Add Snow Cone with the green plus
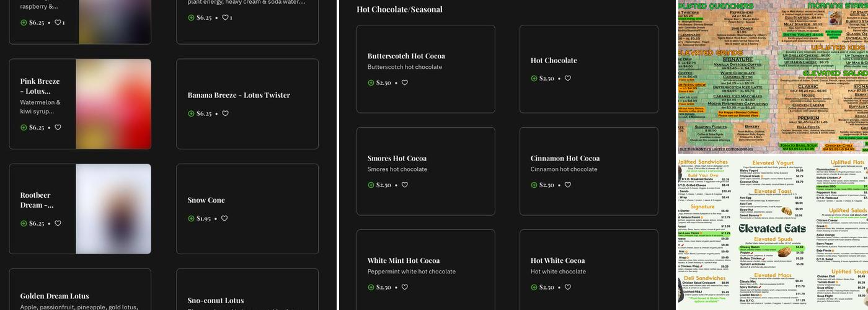868x310 pixels. [x=191, y=218]
